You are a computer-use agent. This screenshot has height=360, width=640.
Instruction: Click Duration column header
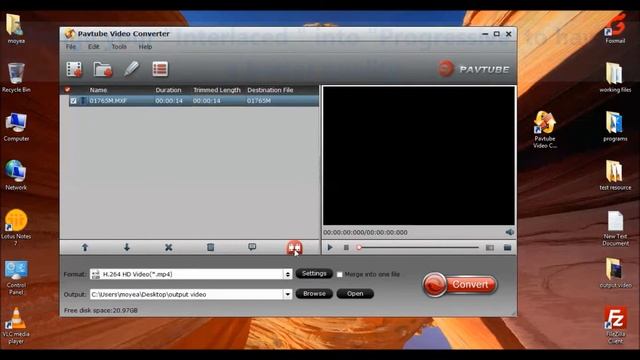tap(168, 90)
